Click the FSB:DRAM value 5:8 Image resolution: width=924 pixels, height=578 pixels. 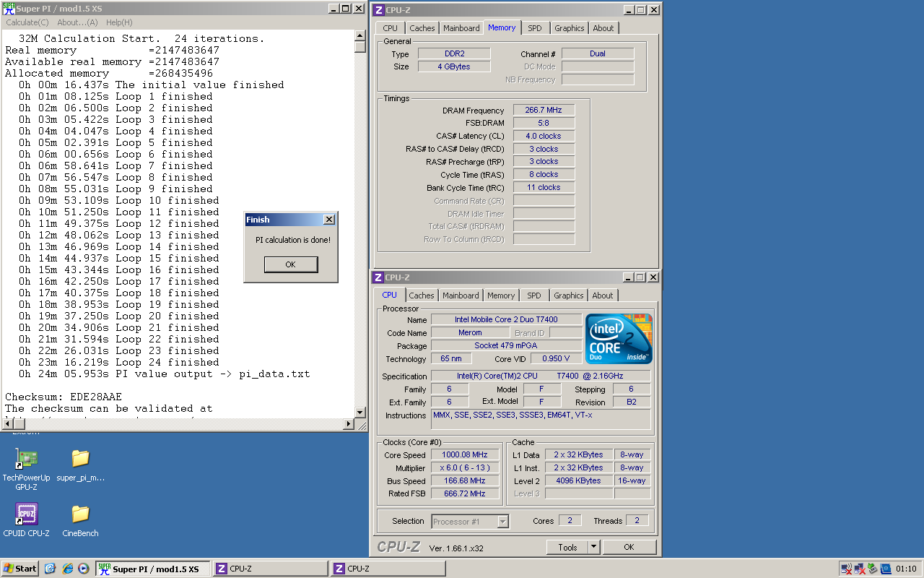tap(544, 123)
